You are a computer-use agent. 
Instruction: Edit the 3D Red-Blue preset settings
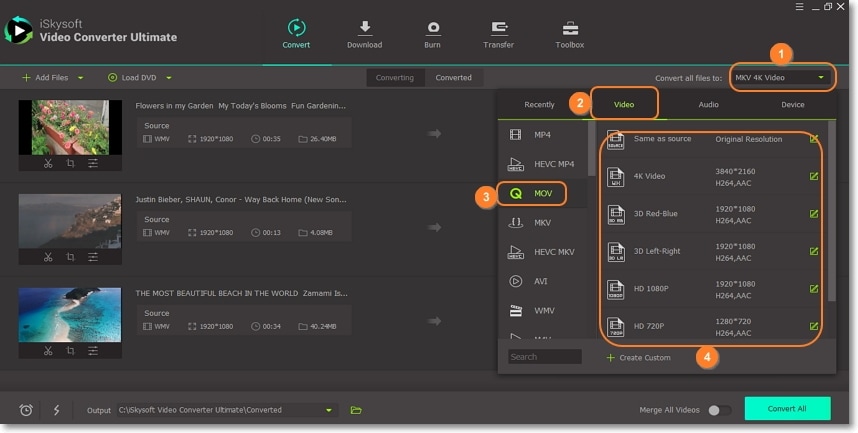tap(814, 213)
